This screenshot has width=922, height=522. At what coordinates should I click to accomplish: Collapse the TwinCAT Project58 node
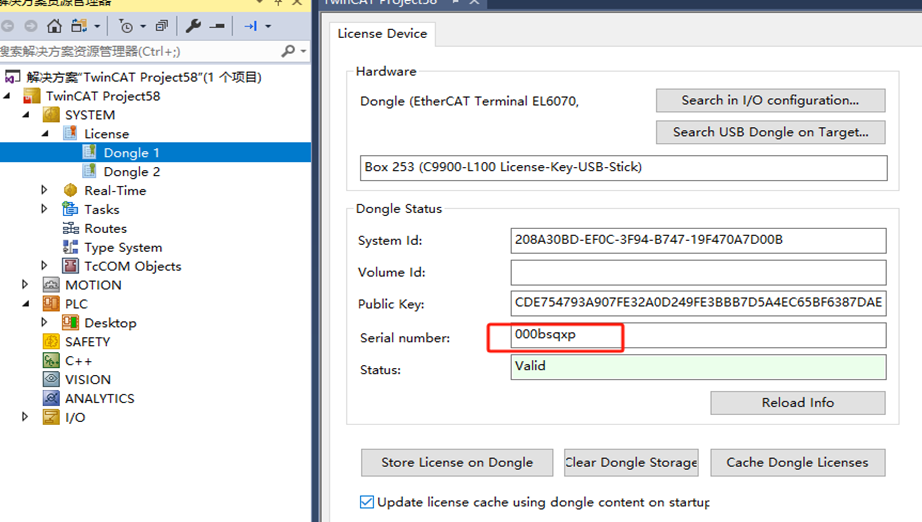7,95
